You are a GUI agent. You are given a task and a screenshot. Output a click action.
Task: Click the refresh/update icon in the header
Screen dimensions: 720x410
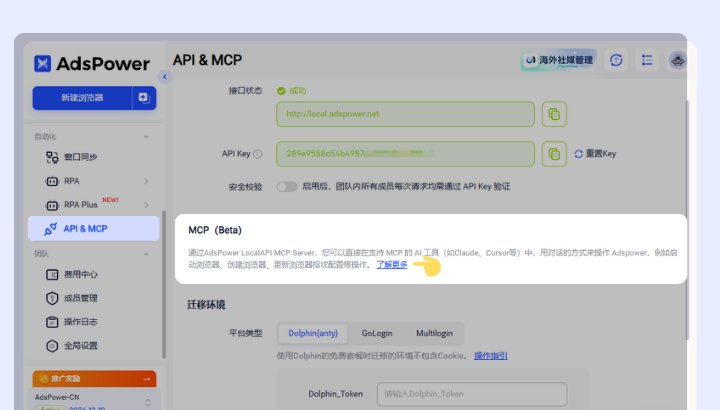(x=616, y=60)
